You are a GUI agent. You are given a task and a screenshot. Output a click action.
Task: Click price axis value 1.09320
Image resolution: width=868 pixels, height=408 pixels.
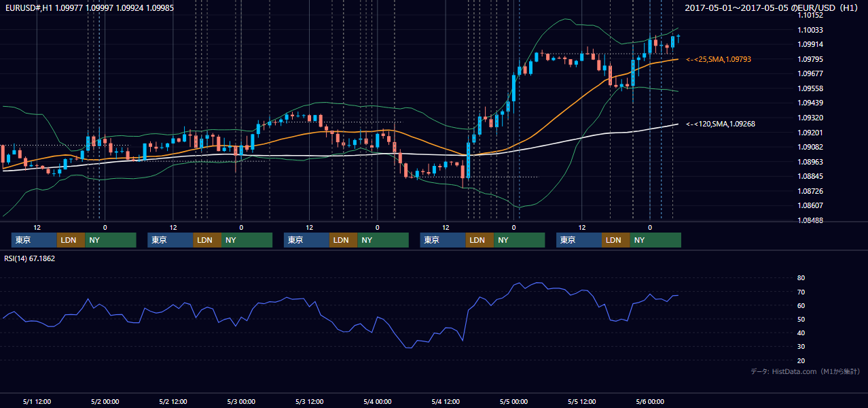(810, 118)
